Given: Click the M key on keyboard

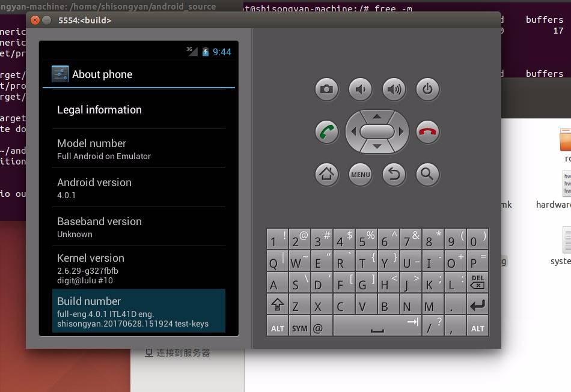Looking at the screenshot, I should [433, 304].
